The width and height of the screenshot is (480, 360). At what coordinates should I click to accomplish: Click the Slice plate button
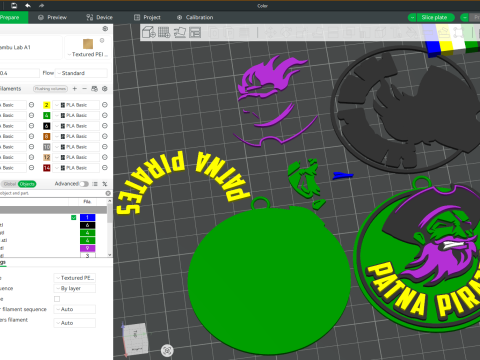click(434, 17)
